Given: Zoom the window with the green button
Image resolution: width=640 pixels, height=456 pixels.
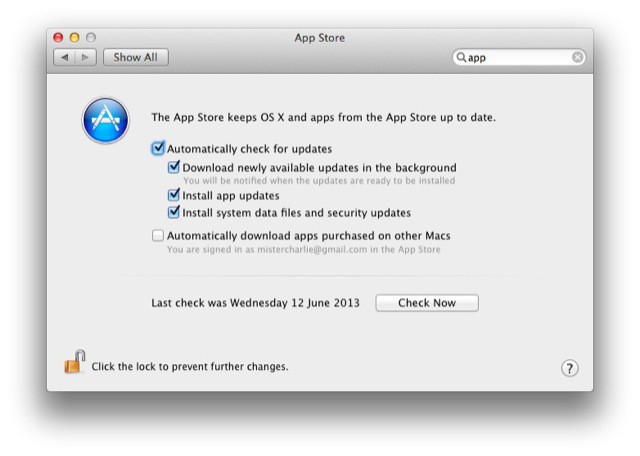Looking at the screenshot, I should coord(90,38).
